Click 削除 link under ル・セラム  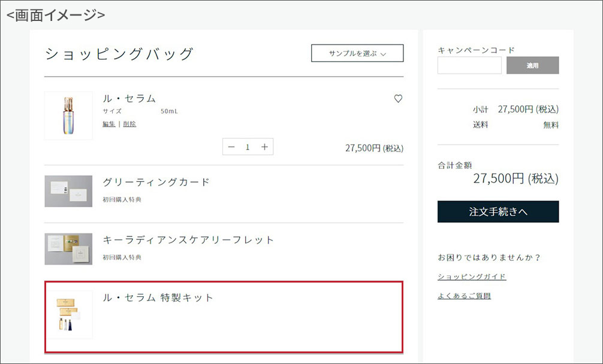[129, 124]
